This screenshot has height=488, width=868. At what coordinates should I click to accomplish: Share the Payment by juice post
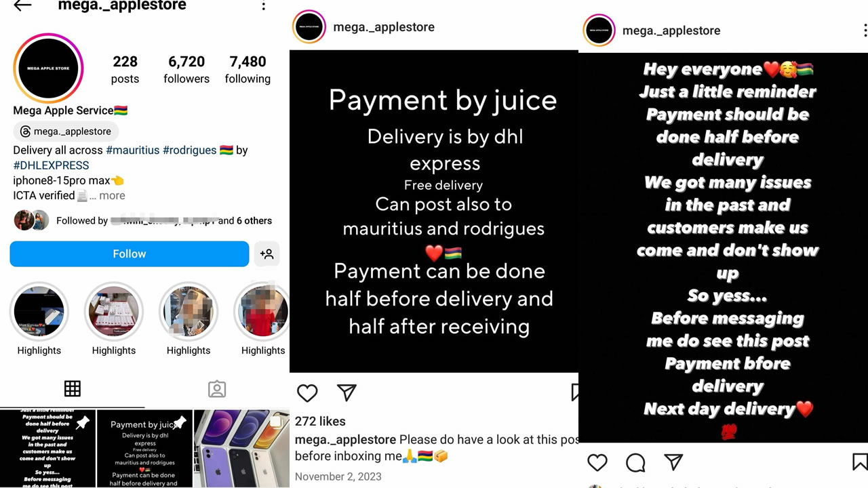(347, 392)
